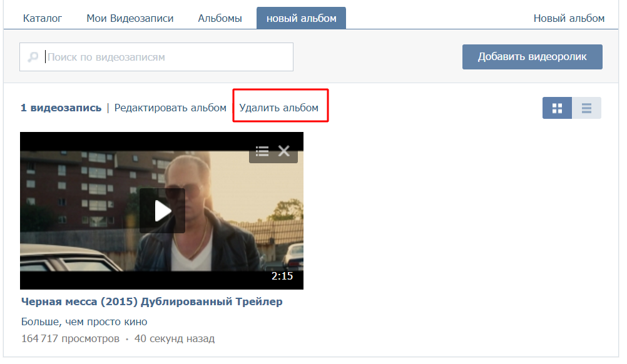Remove the video with the X icon
Image resolution: width=627 pixels, height=364 pixels.
284,151
